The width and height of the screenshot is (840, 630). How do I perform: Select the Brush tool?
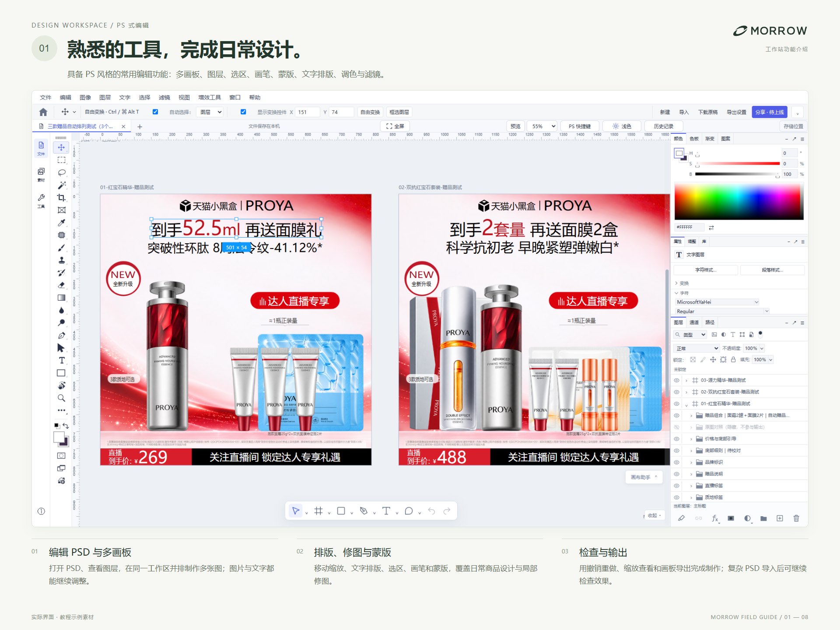pos(61,248)
